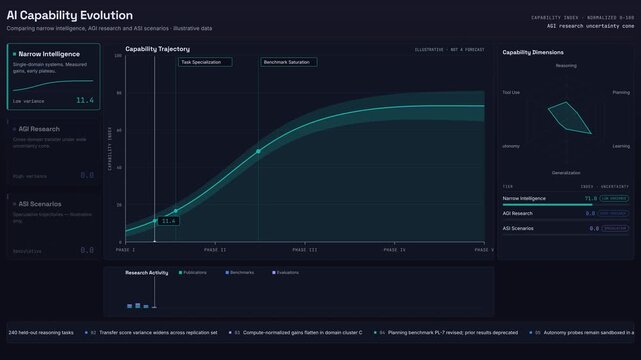Screen dimensions: 641x360
Task: Open the Task Specialization annotation label
Action: click(x=205, y=62)
